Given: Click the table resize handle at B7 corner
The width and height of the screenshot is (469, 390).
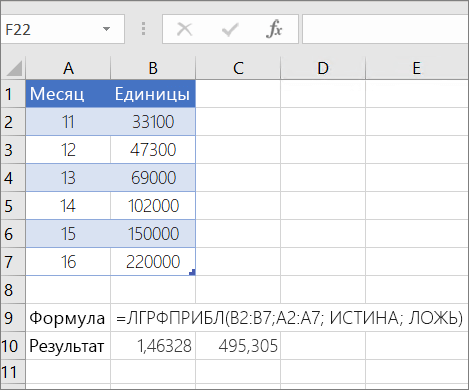Looking at the screenshot, I should (x=192, y=272).
